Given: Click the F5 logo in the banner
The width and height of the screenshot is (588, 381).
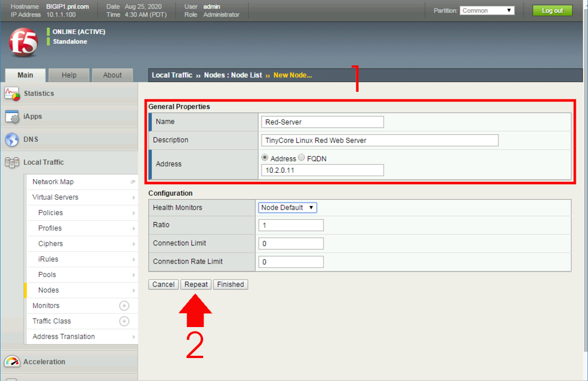Looking at the screenshot, I should pos(23,43).
